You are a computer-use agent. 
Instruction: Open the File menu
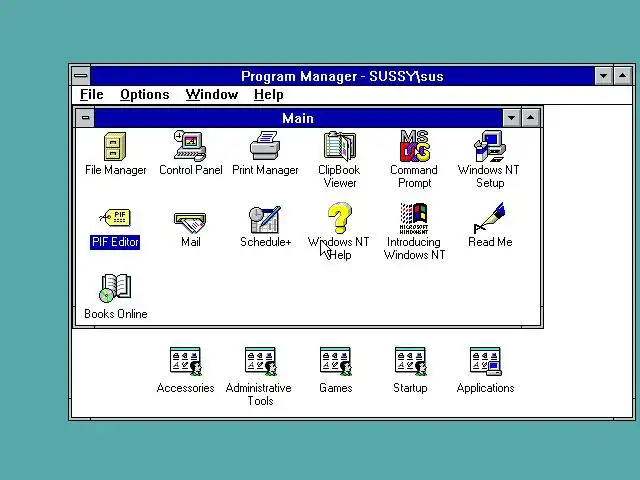pos(91,95)
